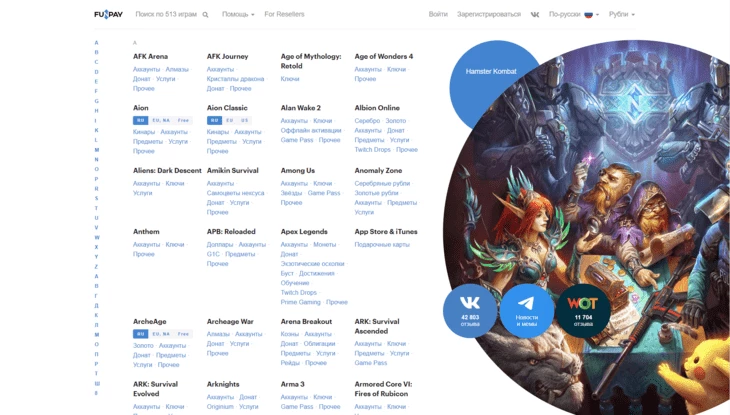730x415 pixels.
Task: Jump to letter D in the index
Action: (96, 72)
